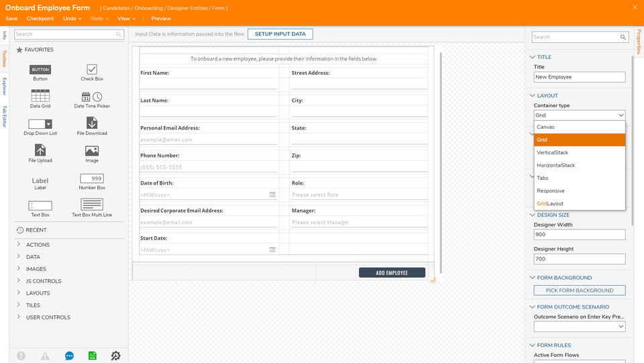Open the Undo menu

pos(72,19)
